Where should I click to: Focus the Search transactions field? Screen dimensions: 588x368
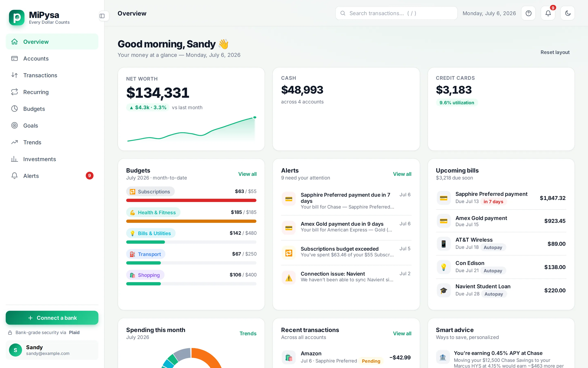tap(396, 13)
